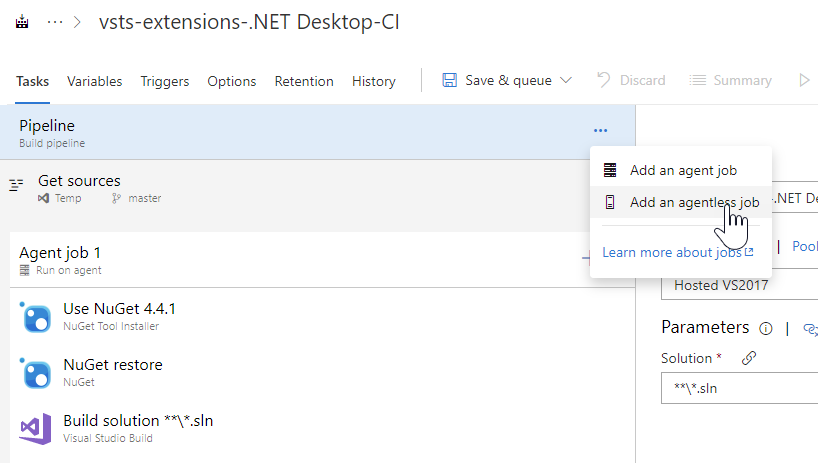
Task: Open the breadcrumb ellipsis menu
Action: point(56,22)
